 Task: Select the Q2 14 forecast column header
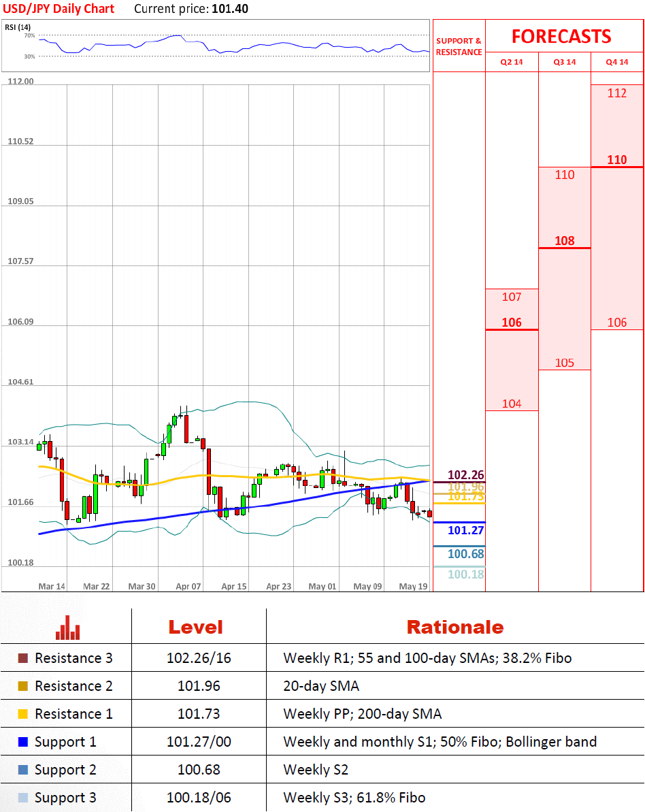(x=511, y=62)
